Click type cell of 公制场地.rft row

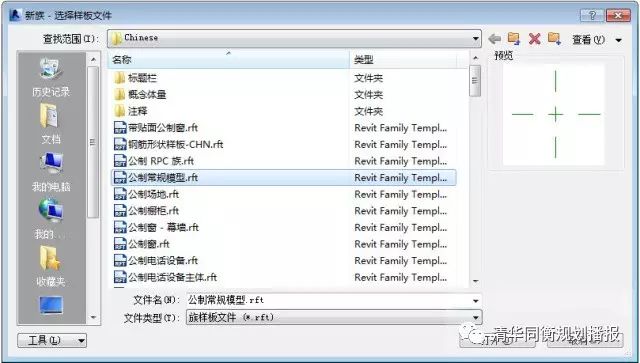(x=400, y=194)
